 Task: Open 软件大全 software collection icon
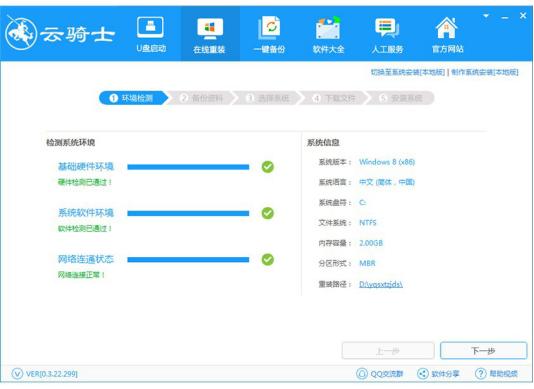coord(328,28)
